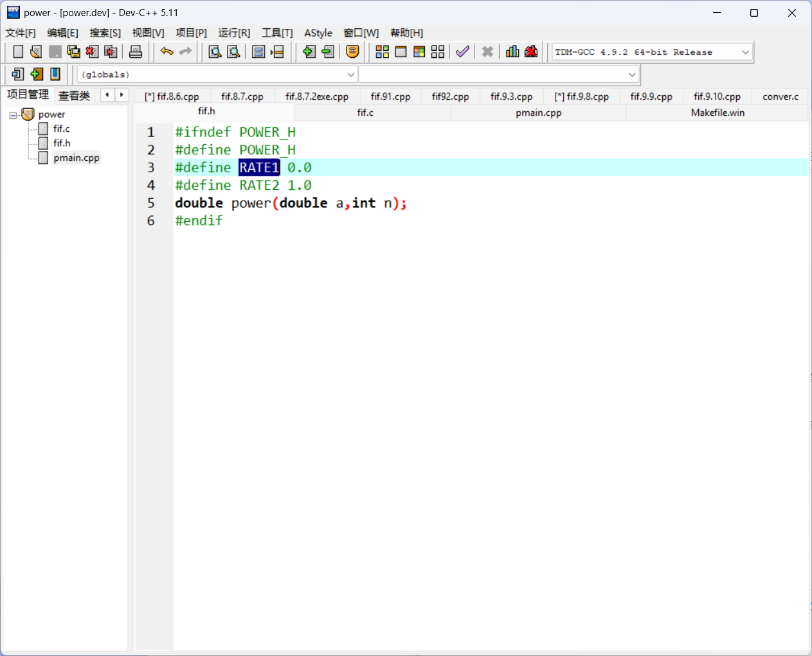Click the Print toolbar icon
The width and height of the screenshot is (812, 656).
click(136, 52)
